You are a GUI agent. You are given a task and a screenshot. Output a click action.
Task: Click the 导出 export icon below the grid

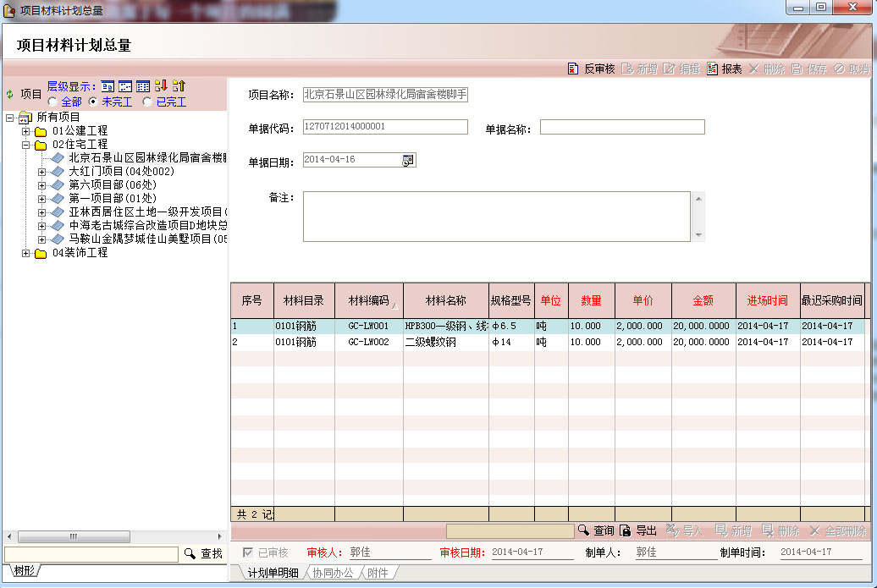(625, 530)
